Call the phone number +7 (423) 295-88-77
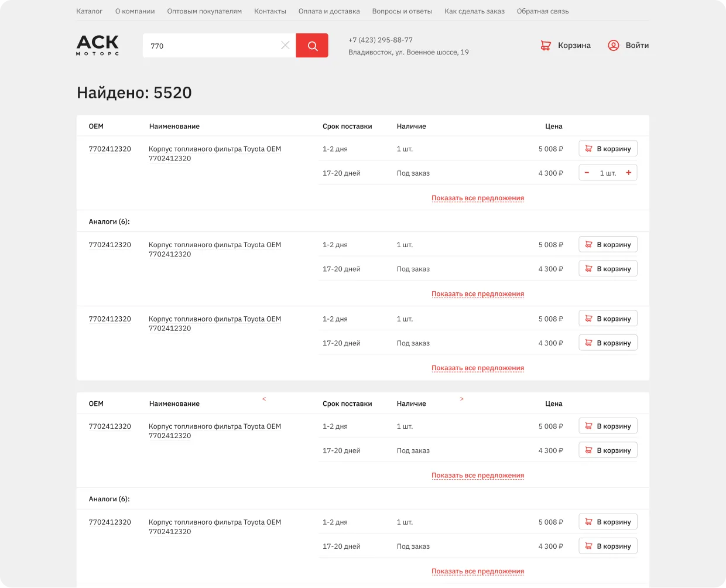The image size is (726, 588). [381, 40]
